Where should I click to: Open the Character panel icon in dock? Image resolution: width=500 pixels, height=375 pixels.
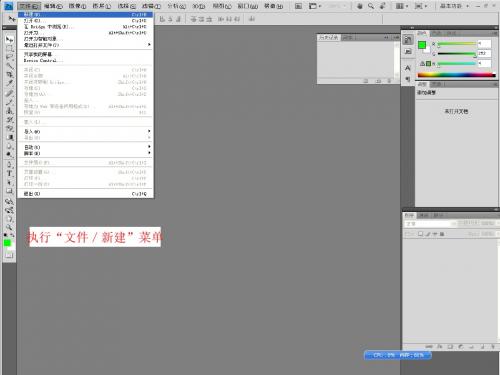click(408, 68)
